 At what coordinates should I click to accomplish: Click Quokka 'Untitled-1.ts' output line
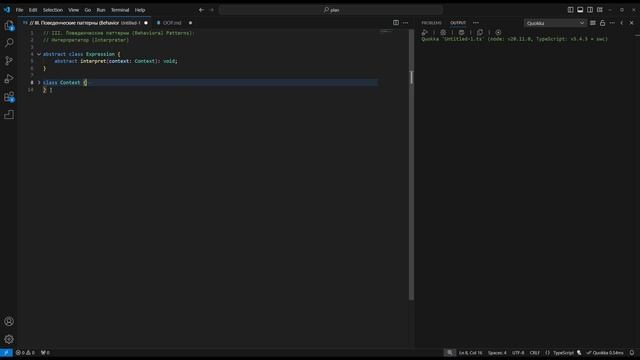514,39
